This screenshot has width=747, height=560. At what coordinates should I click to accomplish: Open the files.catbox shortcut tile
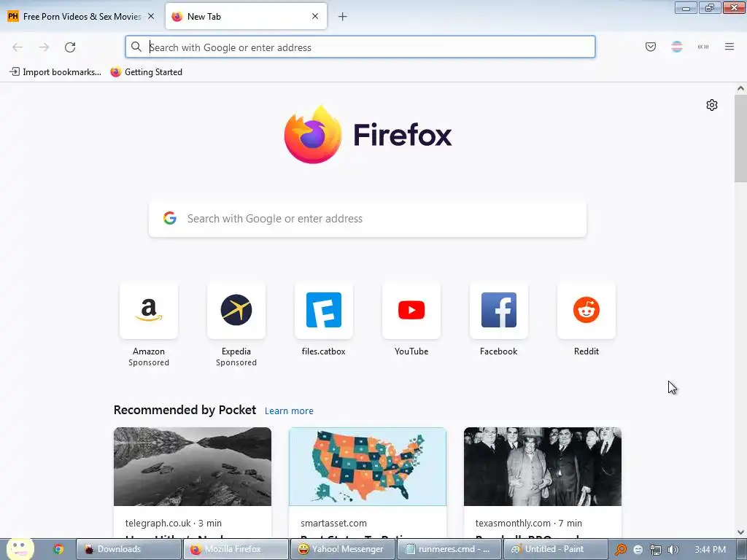[324, 311]
